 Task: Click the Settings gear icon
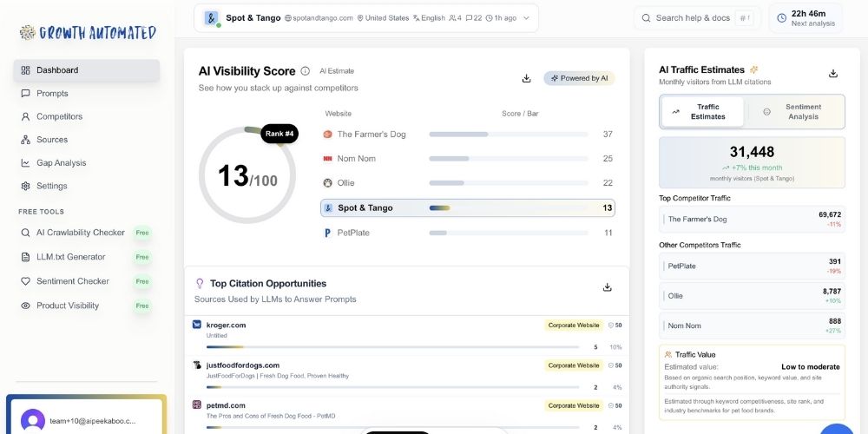click(25, 186)
